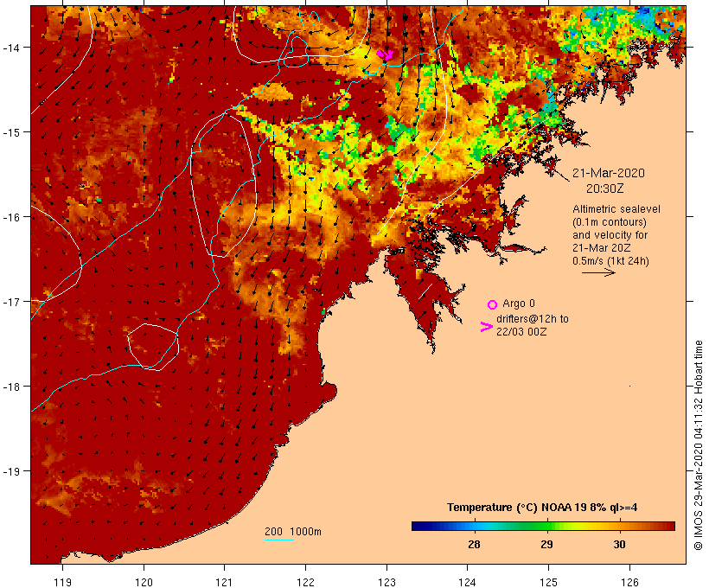The height and width of the screenshot is (588, 709).
Task: Click the latitude label '-19'
Action: pos(10,471)
